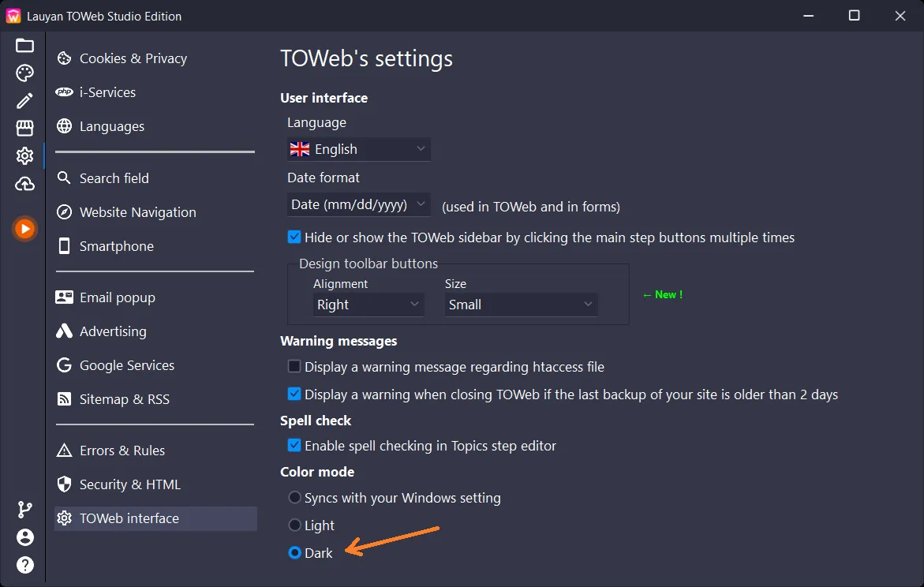Screen dimensions: 924x587
Task: Select Light color mode
Action: point(294,525)
